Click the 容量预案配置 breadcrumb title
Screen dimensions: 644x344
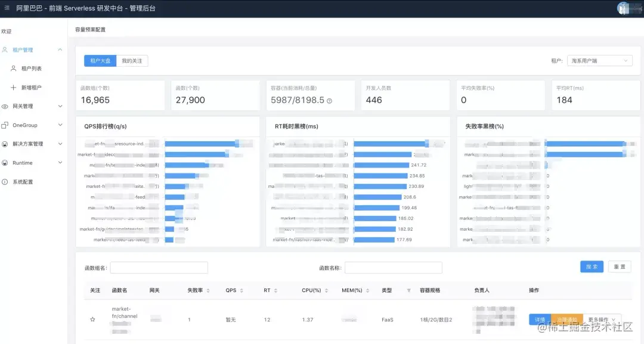91,30
